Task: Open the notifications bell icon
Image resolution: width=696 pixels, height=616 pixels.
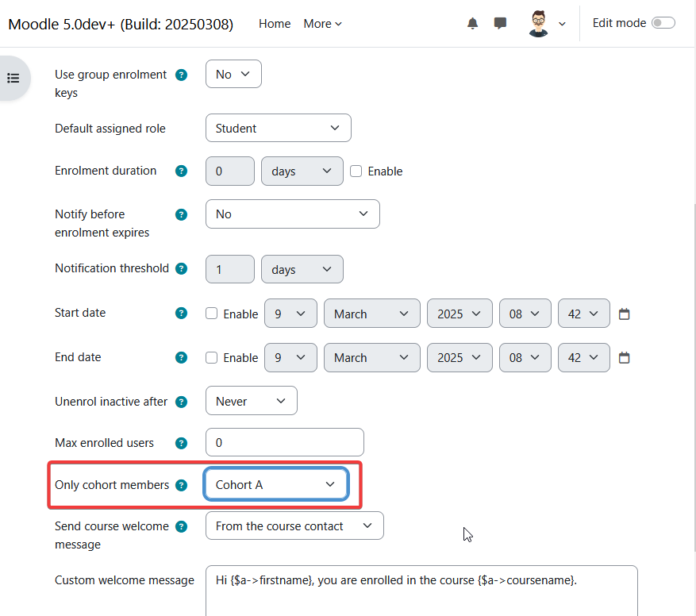Action: (x=472, y=23)
